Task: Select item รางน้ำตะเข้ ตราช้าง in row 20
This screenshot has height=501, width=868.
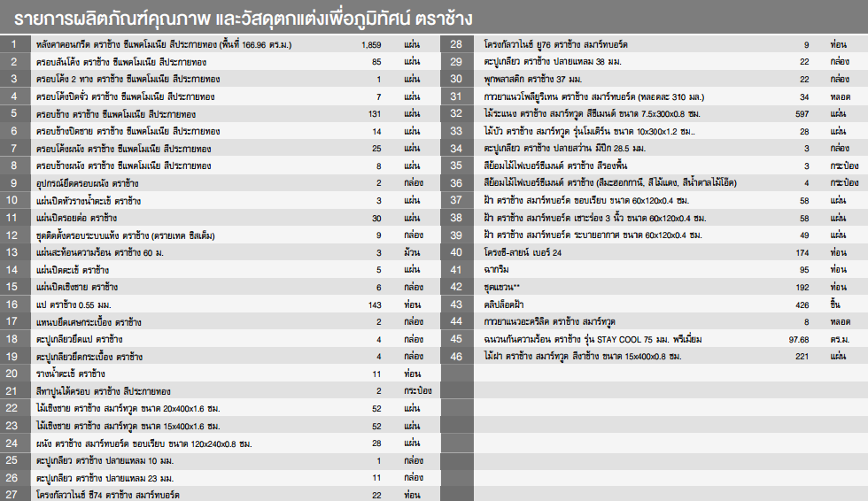Action: click(x=70, y=374)
